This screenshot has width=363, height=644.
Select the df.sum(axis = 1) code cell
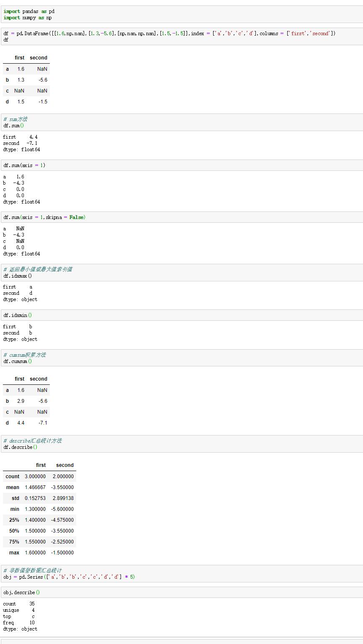click(x=181, y=165)
